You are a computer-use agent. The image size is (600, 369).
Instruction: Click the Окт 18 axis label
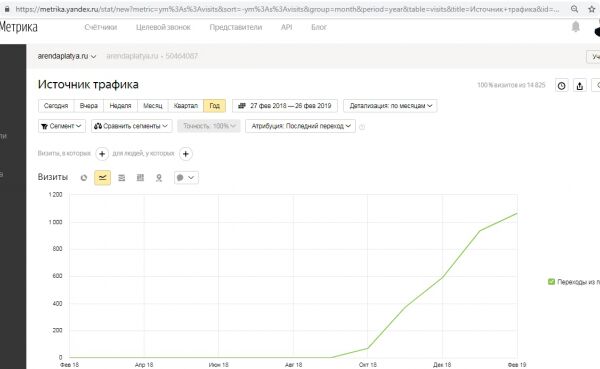(x=368, y=365)
